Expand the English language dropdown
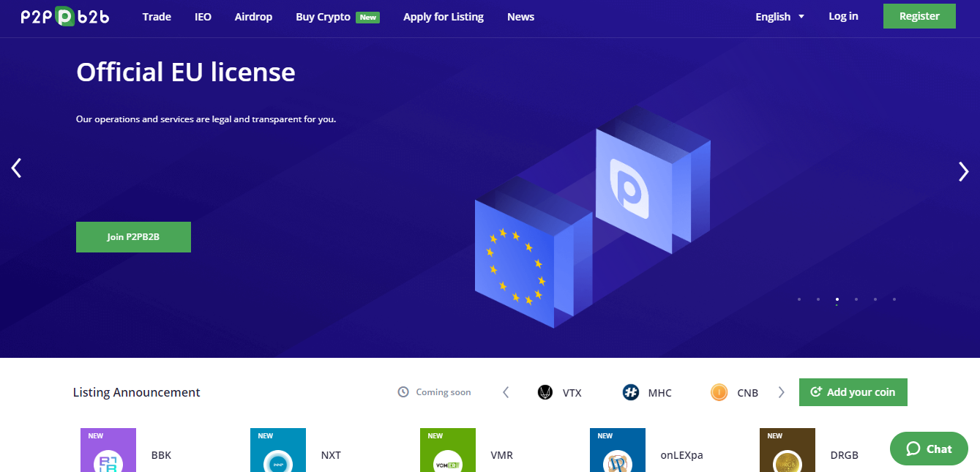The width and height of the screenshot is (980, 472). 780,17
